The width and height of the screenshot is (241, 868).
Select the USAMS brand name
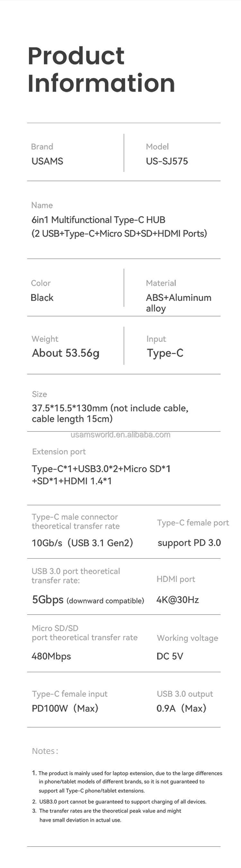pos(47,161)
